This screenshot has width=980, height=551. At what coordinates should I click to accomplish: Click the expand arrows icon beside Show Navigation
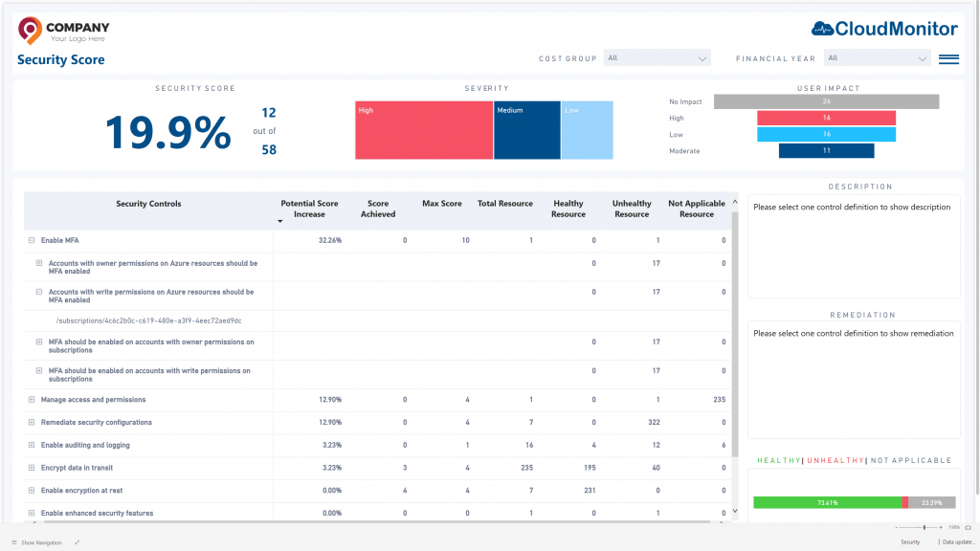point(77,542)
